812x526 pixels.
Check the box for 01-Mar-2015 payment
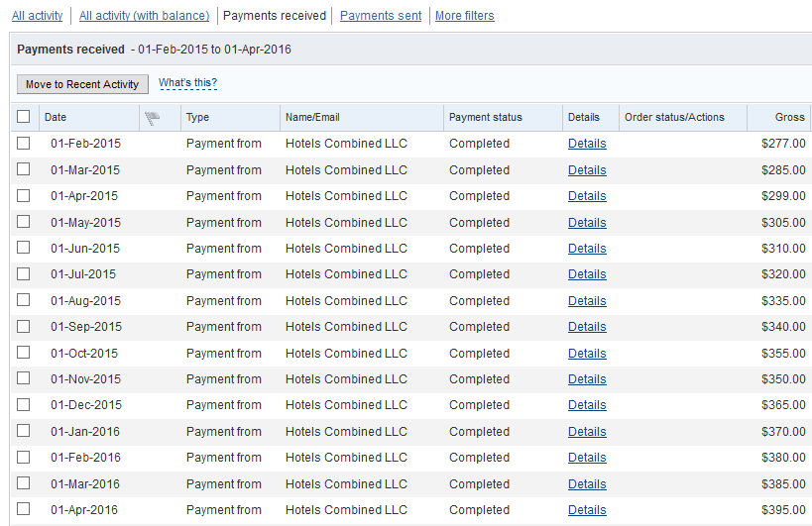(24, 169)
